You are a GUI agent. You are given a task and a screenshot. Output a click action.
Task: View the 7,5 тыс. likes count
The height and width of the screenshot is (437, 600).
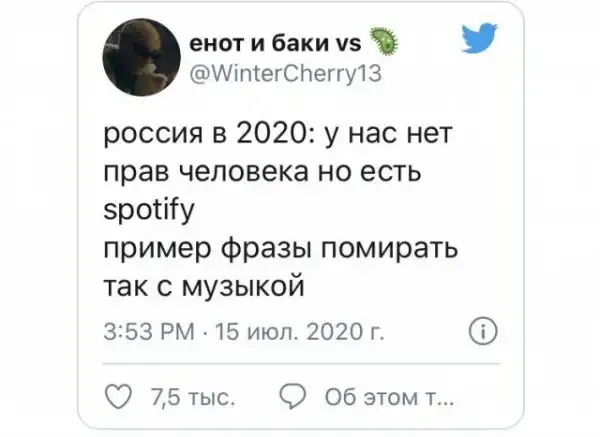tap(193, 397)
